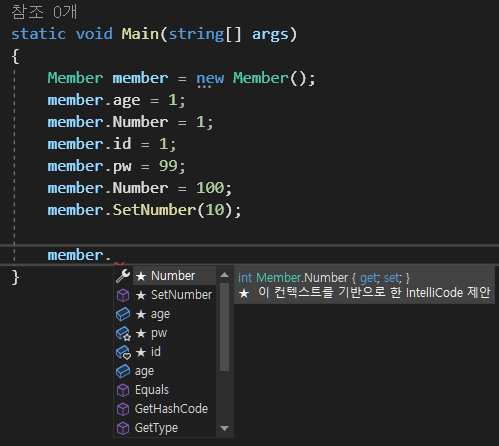
Task: Click the IntelliCode star next to SetNumber
Action: point(141,295)
